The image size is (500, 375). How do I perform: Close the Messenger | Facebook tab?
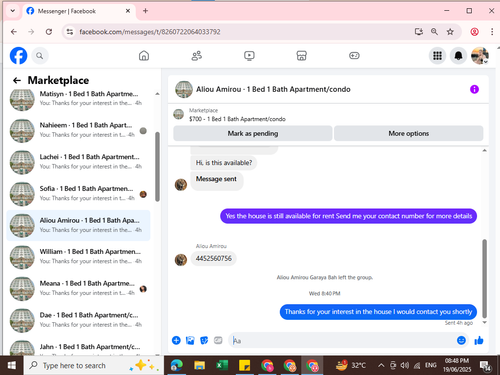pyautogui.click(x=128, y=11)
